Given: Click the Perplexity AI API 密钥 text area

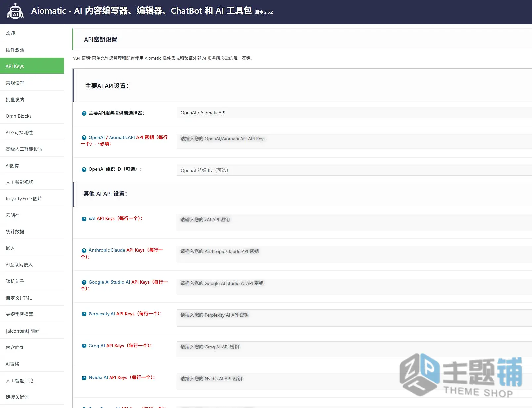Looking at the screenshot, I should coord(354,318).
